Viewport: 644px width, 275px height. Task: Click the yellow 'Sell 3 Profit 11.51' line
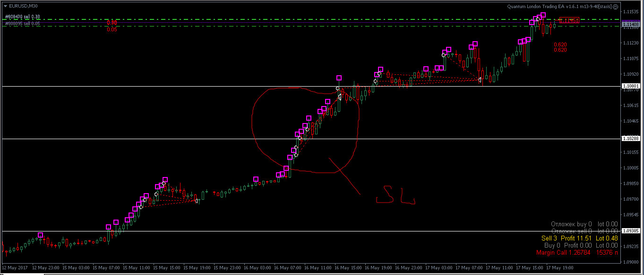coord(580,238)
